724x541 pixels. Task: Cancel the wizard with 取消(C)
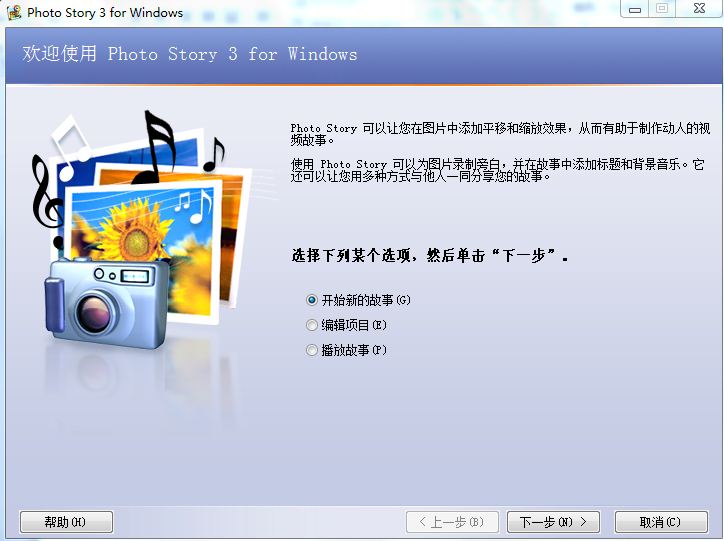pos(661,522)
